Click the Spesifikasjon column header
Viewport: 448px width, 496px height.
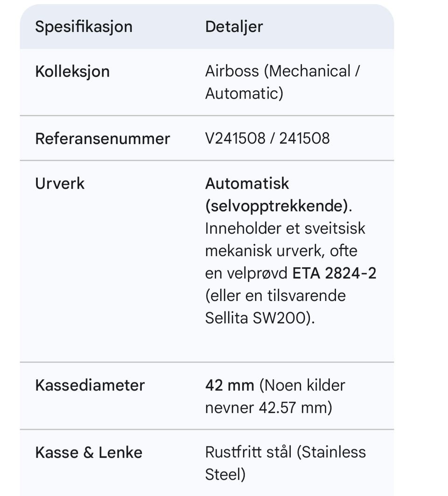pyautogui.click(x=84, y=26)
